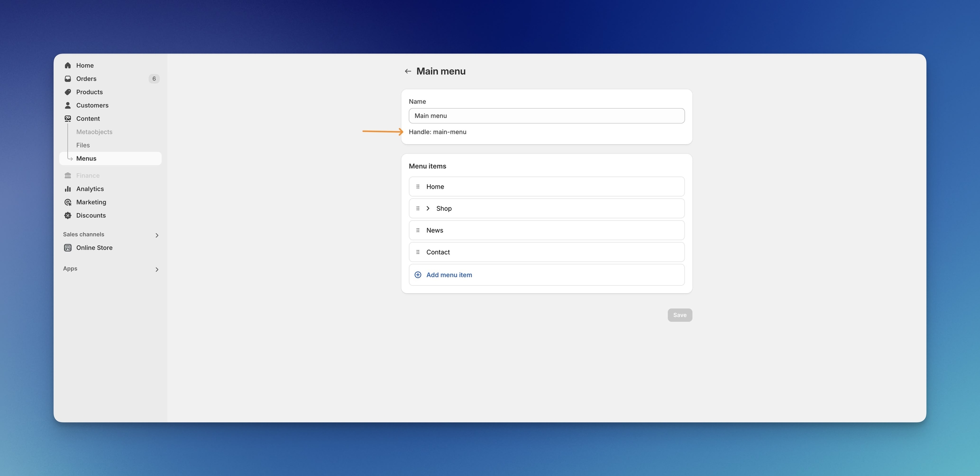Select the News menu item row

point(546,230)
